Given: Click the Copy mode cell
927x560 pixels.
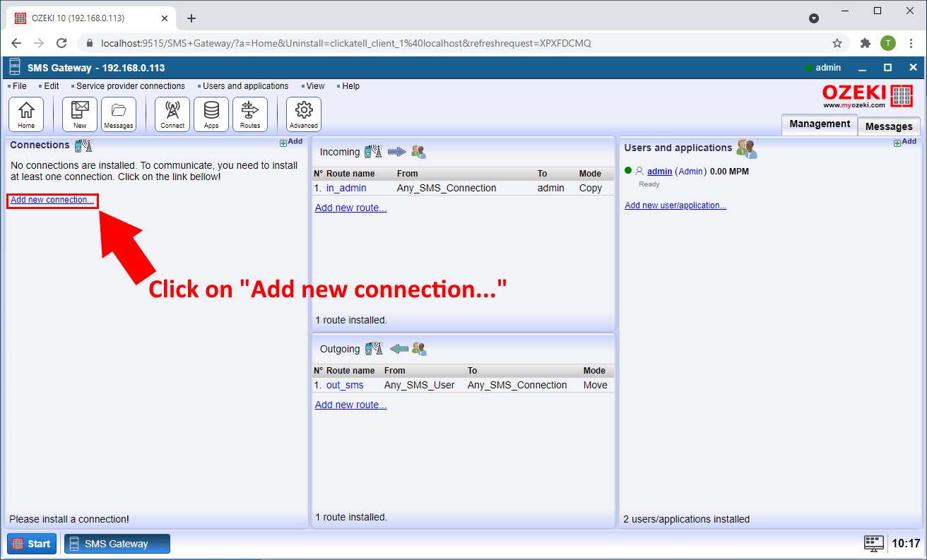Looking at the screenshot, I should pos(591,188).
